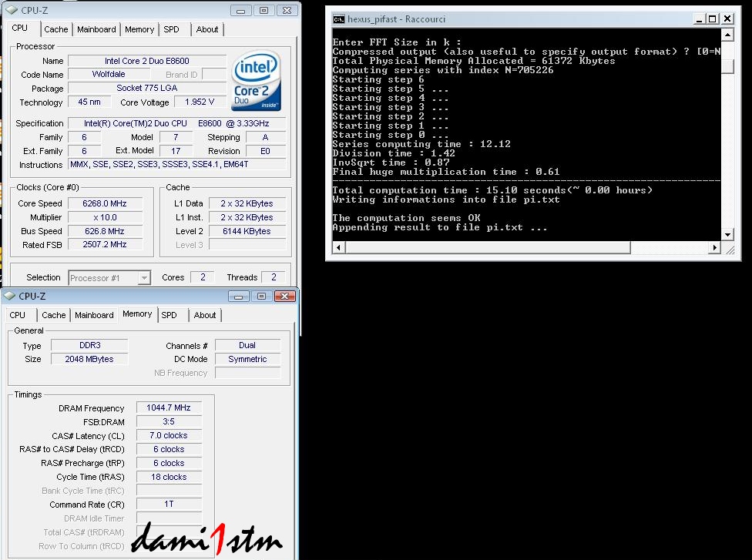
Task: Click the 'The computation seems OK' line
Action: 406,218
